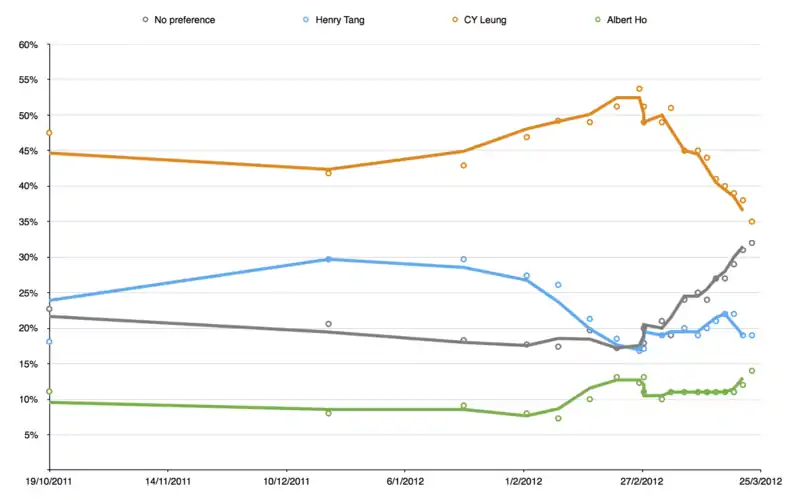This screenshot has width=800, height=500.
Task: Click the green Albert Ho legend marker
Action: click(596, 20)
